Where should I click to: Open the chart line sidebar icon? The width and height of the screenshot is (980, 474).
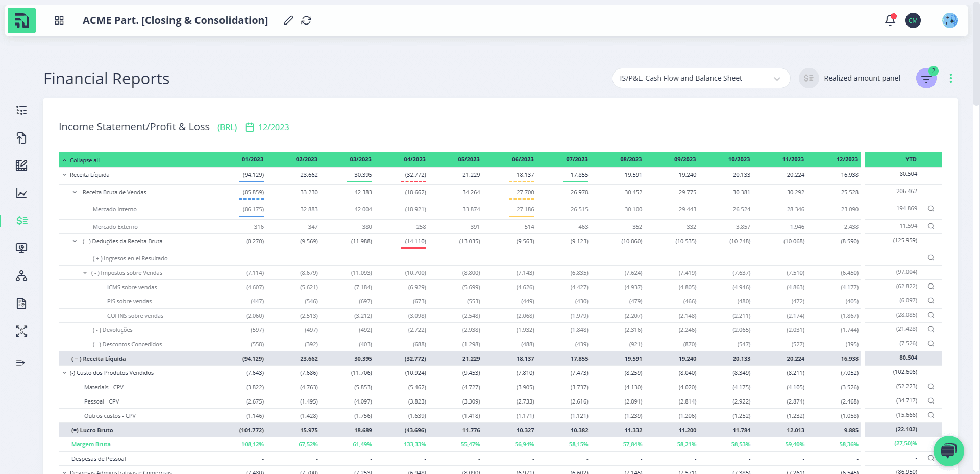click(x=21, y=193)
